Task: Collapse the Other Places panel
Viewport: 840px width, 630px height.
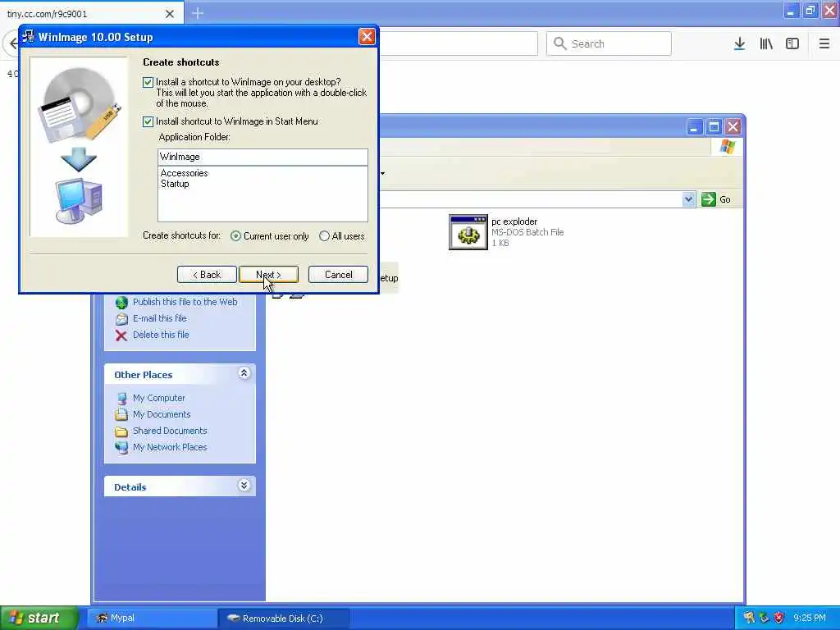Action: pyautogui.click(x=244, y=373)
